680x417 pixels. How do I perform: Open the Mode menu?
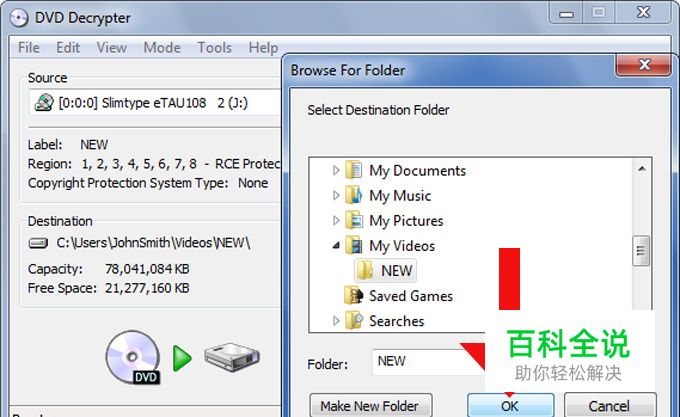click(162, 47)
